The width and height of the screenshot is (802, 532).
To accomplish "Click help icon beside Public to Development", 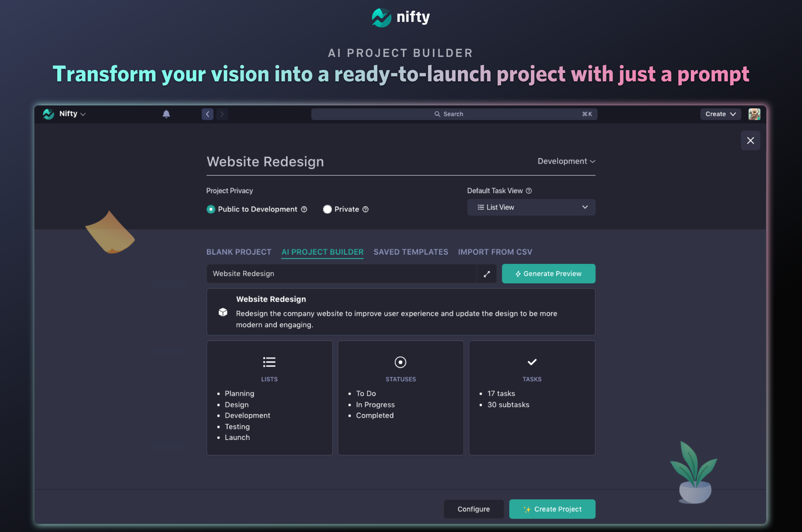I will tap(304, 209).
